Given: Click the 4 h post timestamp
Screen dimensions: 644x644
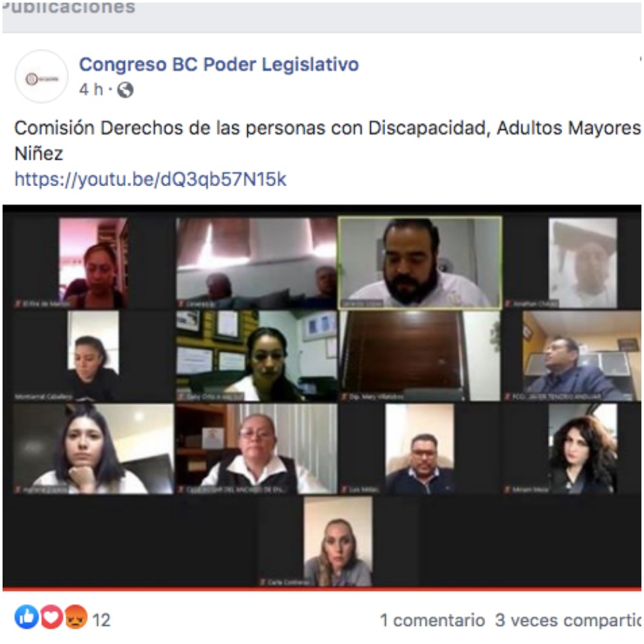Looking at the screenshot, I should [91, 90].
